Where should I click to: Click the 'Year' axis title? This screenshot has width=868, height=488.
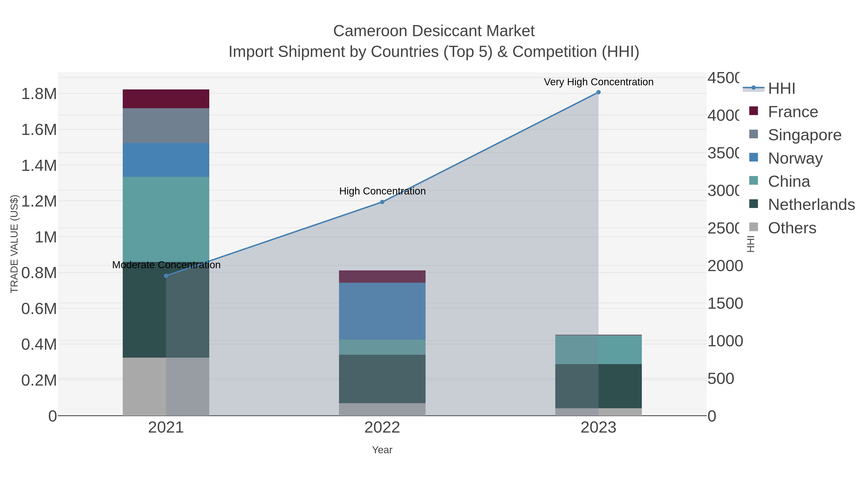tap(382, 450)
